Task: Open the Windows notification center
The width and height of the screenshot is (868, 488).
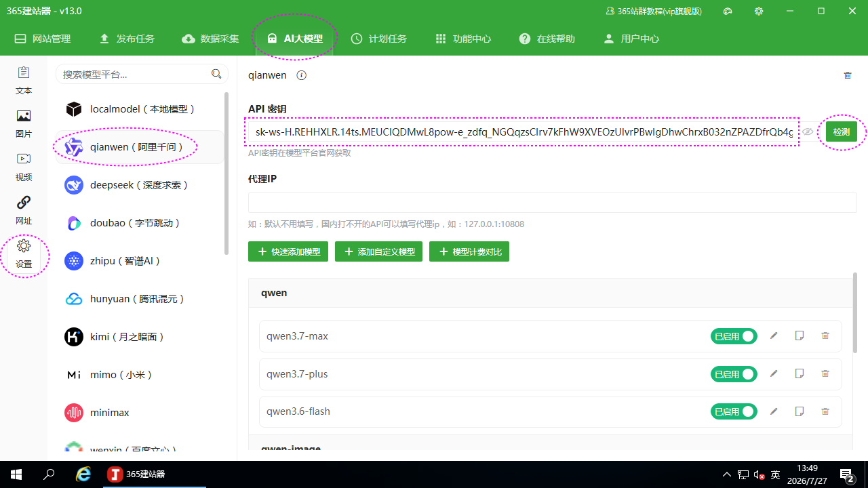Action: click(846, 474)
